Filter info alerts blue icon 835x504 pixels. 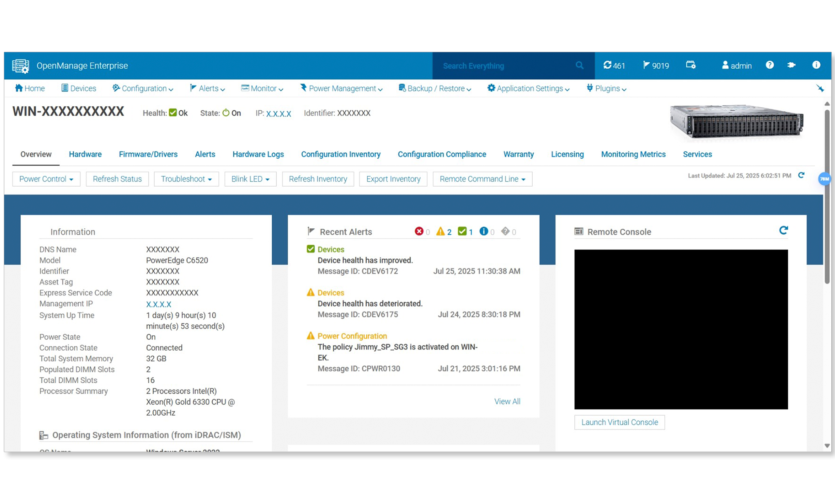(484, 231)
